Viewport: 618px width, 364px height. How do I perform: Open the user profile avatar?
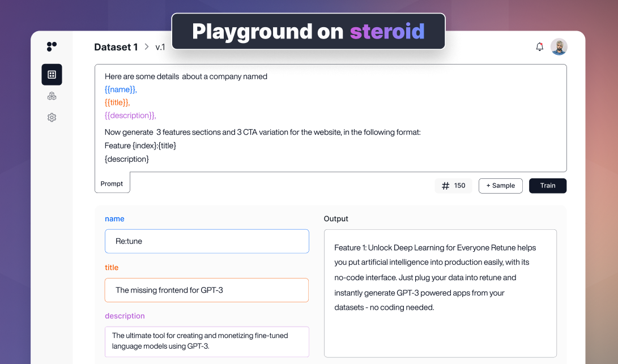click(559, 47)
